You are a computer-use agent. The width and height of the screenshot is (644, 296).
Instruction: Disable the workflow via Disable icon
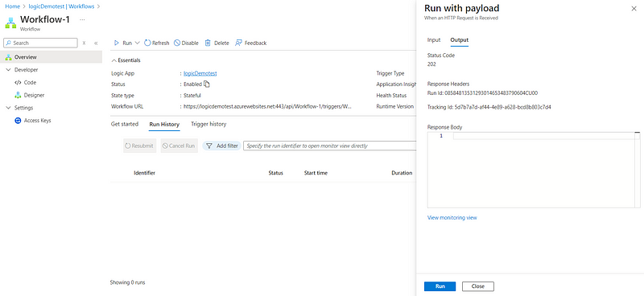(x=177, y=43)
